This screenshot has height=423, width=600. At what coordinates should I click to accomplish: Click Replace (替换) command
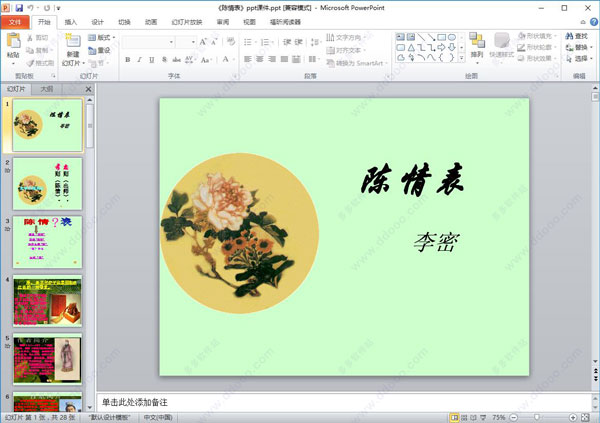pyautogui.click(x=579, y=47)
